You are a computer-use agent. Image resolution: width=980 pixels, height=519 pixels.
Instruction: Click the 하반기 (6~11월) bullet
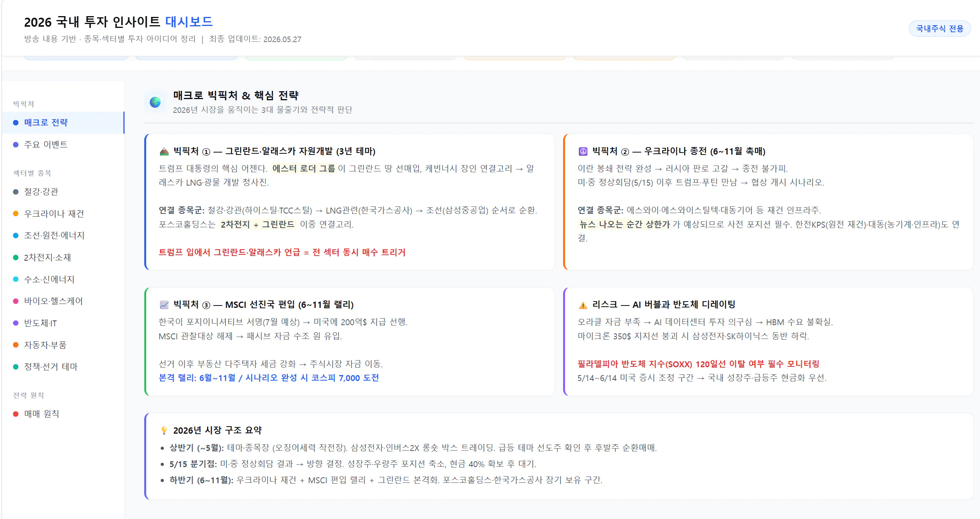pos(386,480)
